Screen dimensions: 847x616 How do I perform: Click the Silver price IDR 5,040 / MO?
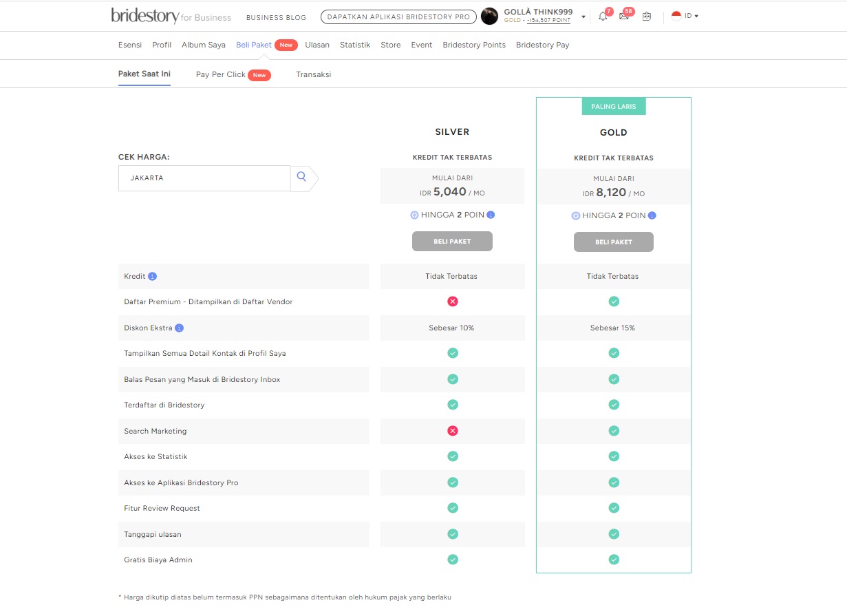pyautogui.click(x=453, y=192)
